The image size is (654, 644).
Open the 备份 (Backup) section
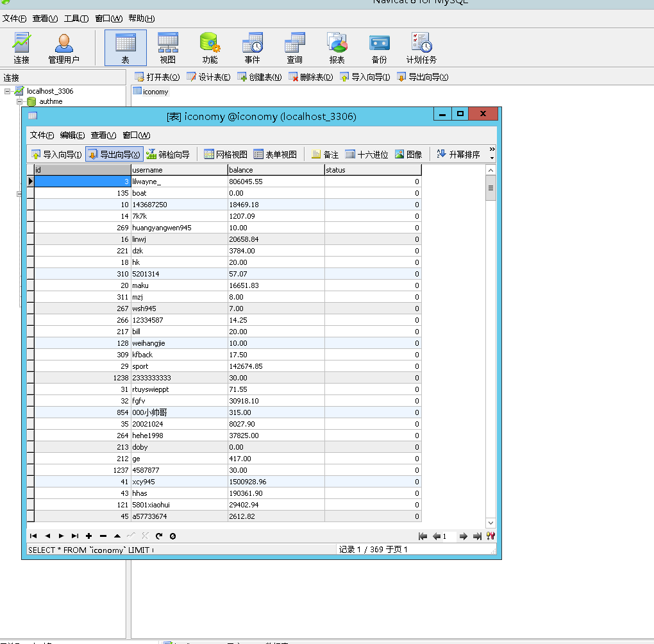point(379,48)
